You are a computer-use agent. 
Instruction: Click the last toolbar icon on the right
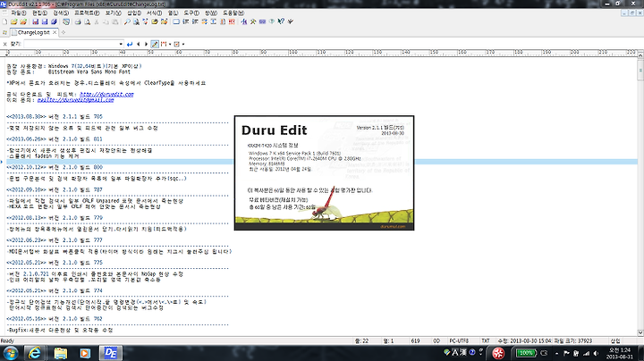(x=291, y=21)
